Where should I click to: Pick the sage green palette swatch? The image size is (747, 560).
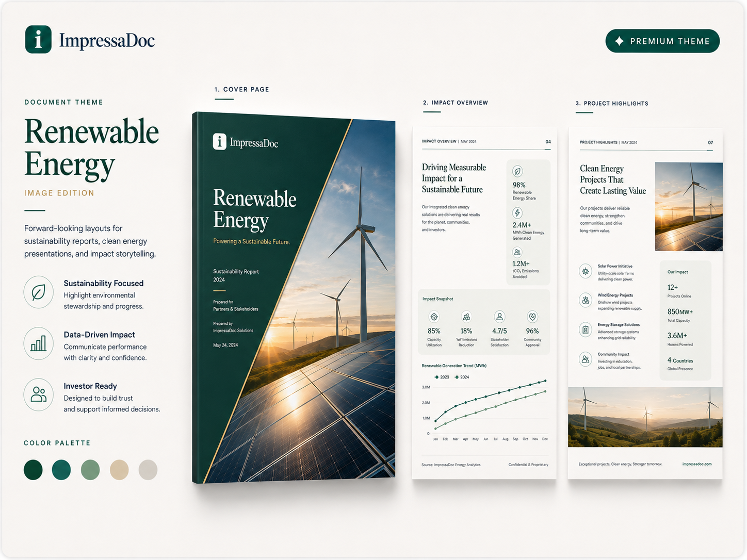coord(90,470)
